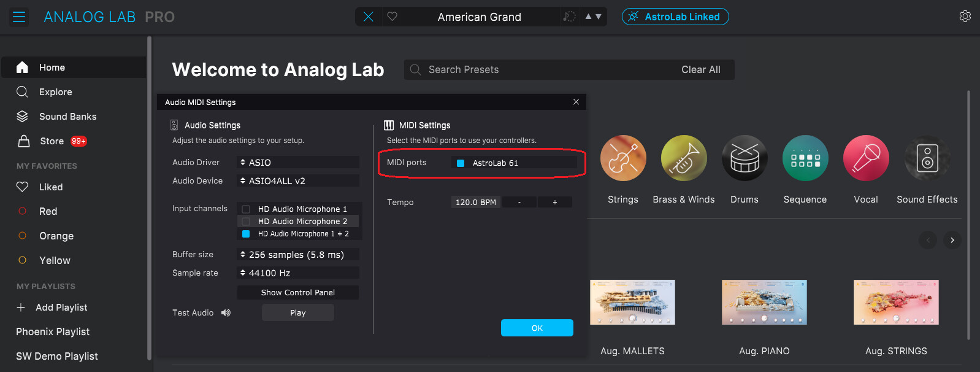
Task: Open SW Demo Playlist
Action: (x=57, y=356)
